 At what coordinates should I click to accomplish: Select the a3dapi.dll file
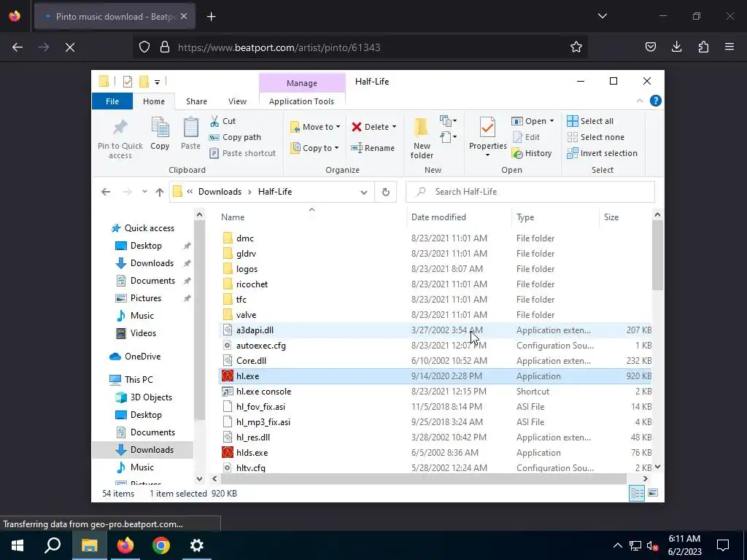[255, 330]
